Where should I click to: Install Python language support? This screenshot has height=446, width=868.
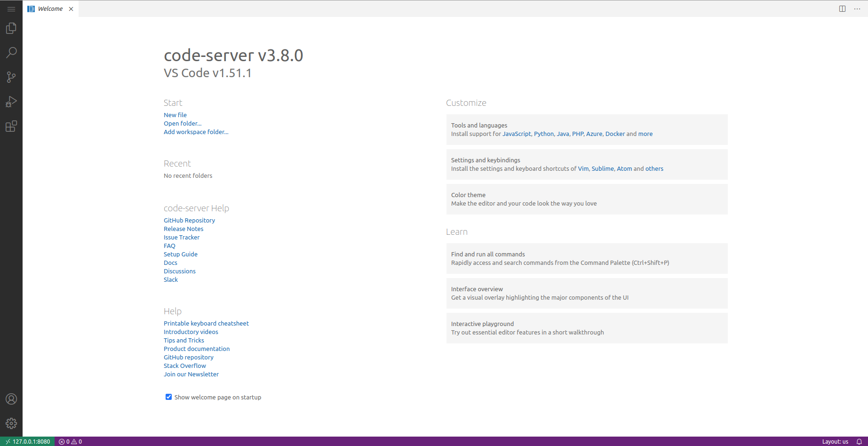544,134
